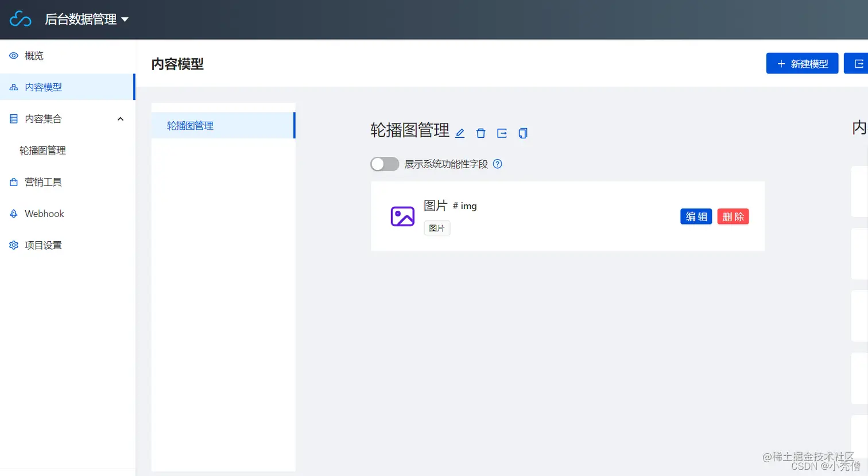The image size is (868, 476).
Task: Click 删除 to remove the 图片 field
Action: coord(733,216)
